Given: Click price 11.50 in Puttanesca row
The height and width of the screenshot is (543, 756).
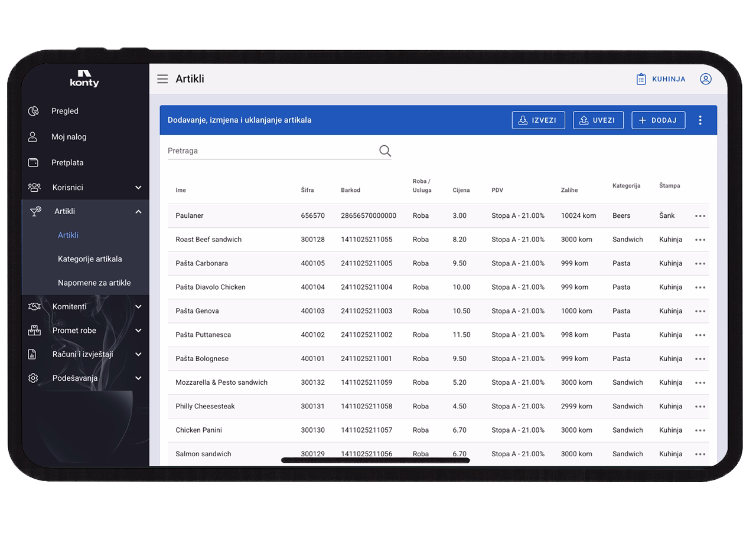Looking at the screenshot, I should point(462,335).
